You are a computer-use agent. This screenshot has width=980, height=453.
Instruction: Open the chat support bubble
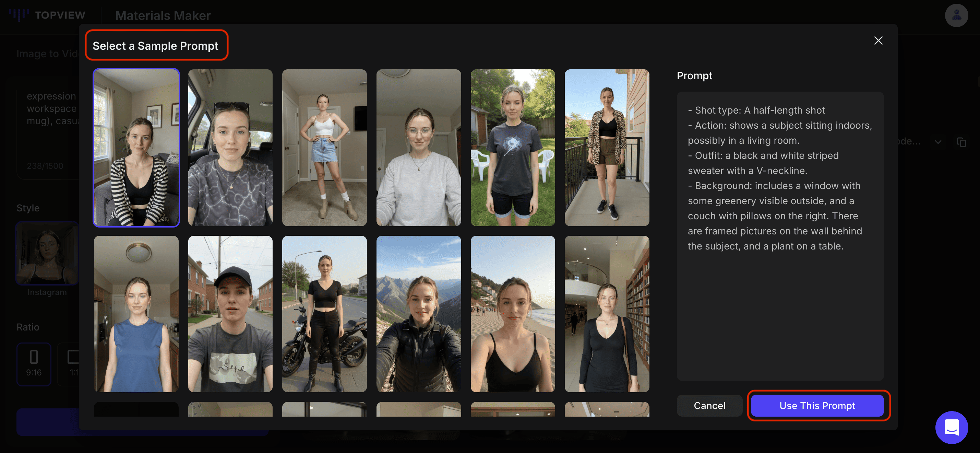[952, 427]
